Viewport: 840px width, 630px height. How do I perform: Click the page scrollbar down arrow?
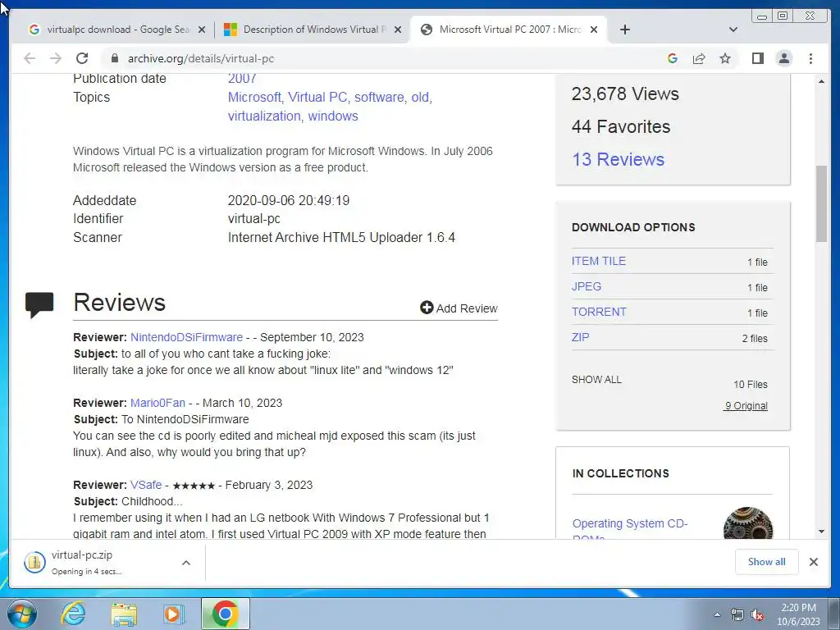[821, 532]
